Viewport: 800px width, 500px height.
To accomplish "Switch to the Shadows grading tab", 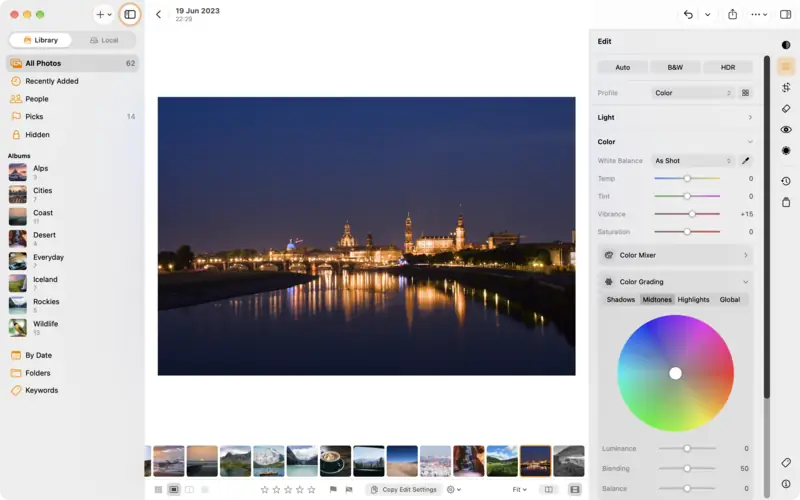I will point(620,299).
